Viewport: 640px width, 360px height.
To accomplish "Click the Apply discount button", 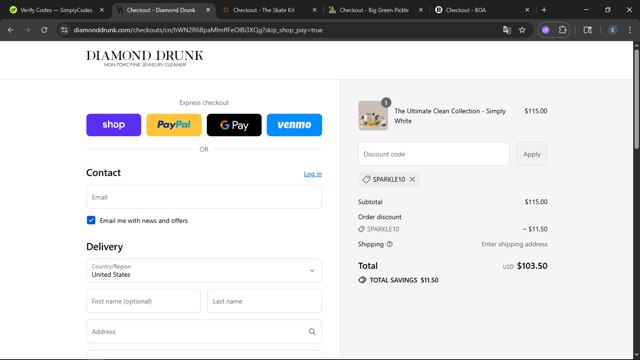I will pos(532,154).
